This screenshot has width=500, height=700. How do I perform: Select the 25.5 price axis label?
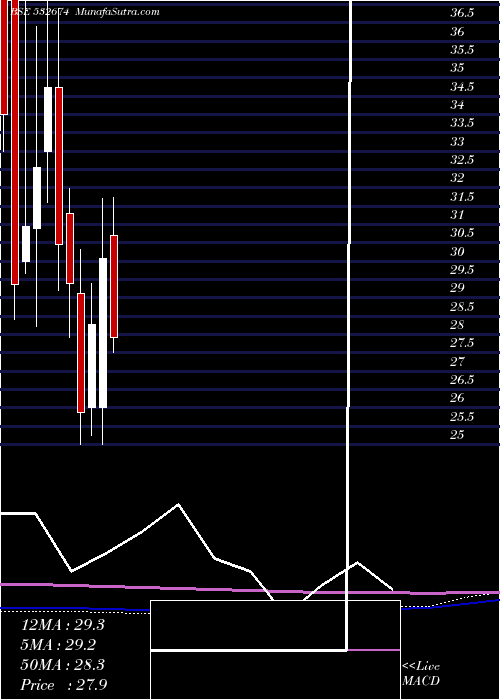462,417
